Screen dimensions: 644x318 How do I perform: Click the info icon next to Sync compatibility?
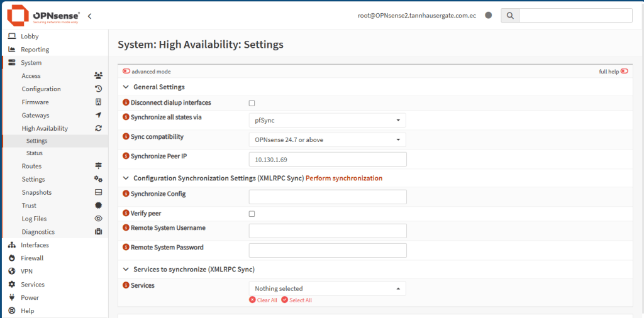pos(126,137)
